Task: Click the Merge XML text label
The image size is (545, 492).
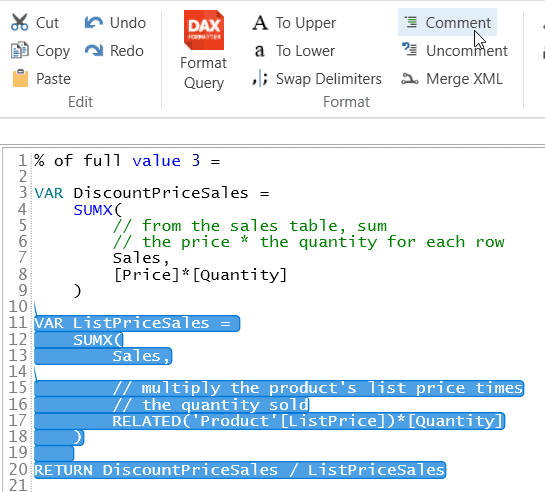Action: [x=464, y=79]
